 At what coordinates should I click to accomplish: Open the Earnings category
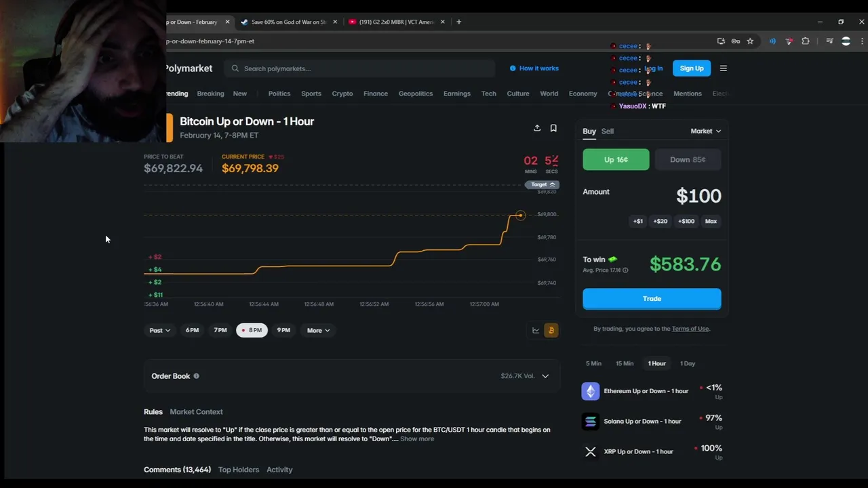pos(457,94)
